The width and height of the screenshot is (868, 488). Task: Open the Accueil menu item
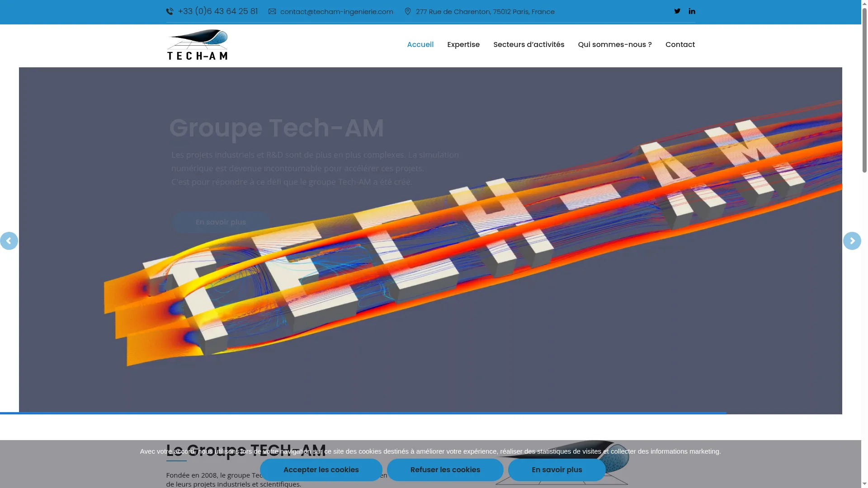pos(420,45)
